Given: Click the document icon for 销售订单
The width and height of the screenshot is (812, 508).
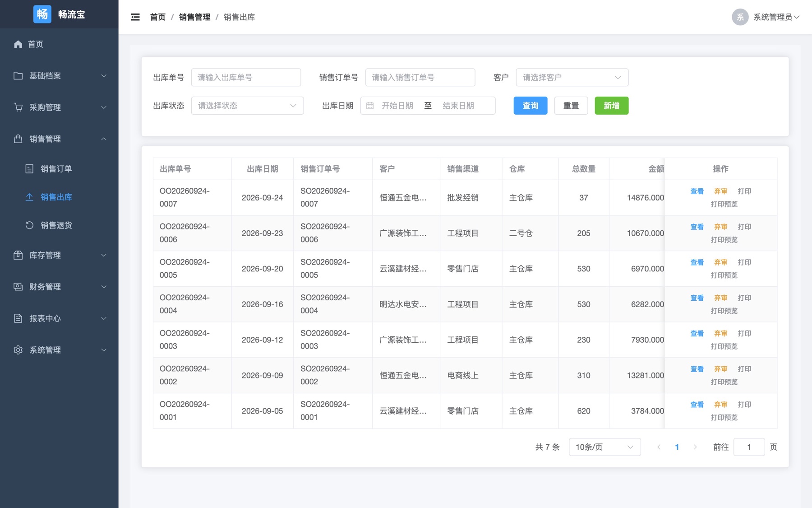Looking at the screenshot, I should (x=29, y=169).
